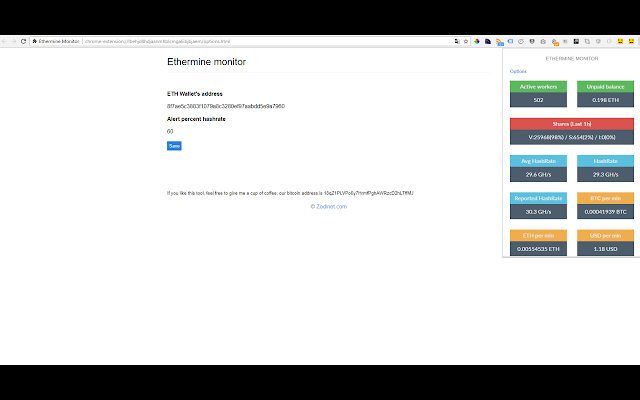Select the 502 active workers value
The height and width of the screenshot is (400, 640).
click(x=538, y=100)
